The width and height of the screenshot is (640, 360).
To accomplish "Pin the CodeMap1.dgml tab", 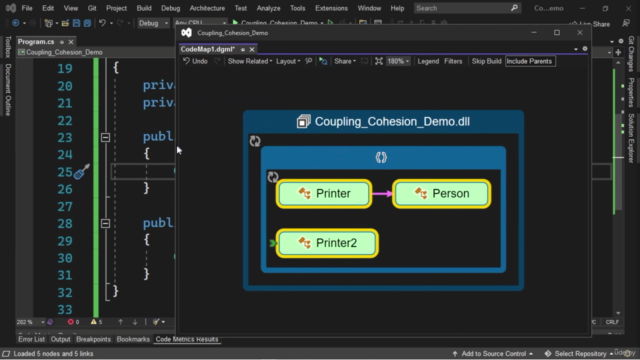I will tap(243, 49).
